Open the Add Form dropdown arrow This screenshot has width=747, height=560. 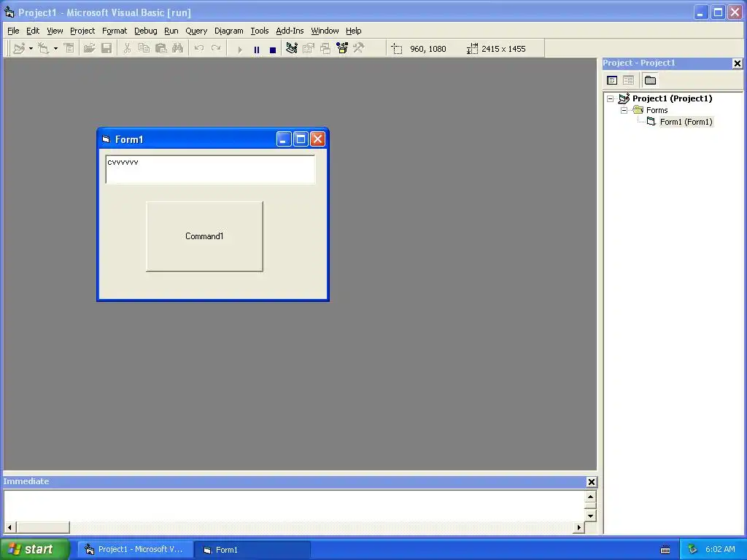[x=55, y=49]
